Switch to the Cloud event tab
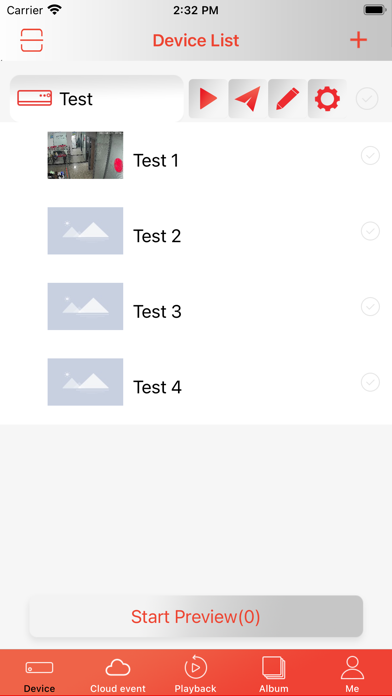Viewport: 392px width, 696px height. click(118, 675)
